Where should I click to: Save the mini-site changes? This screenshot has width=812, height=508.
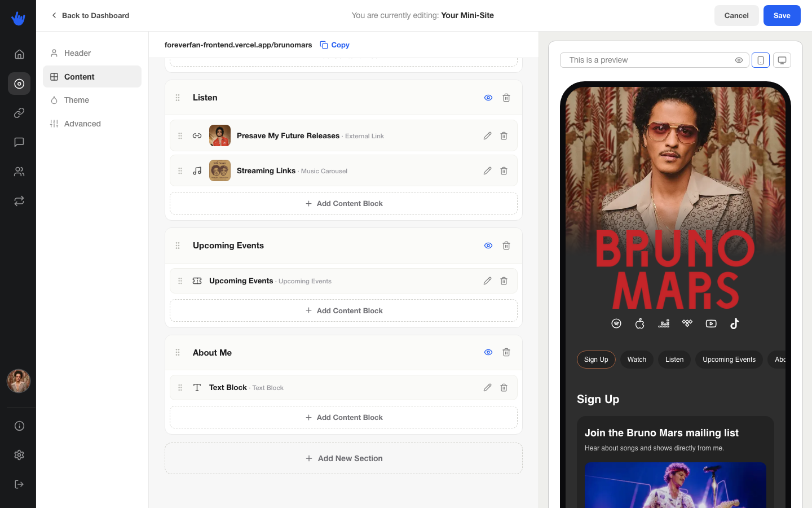(x=782, y=16)
